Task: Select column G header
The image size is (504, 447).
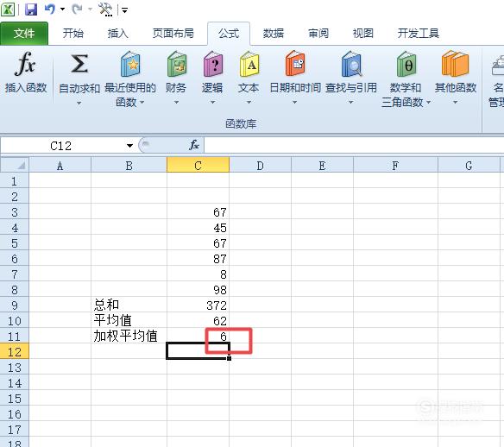Action: pyautogui.click(x=469, y=165)
